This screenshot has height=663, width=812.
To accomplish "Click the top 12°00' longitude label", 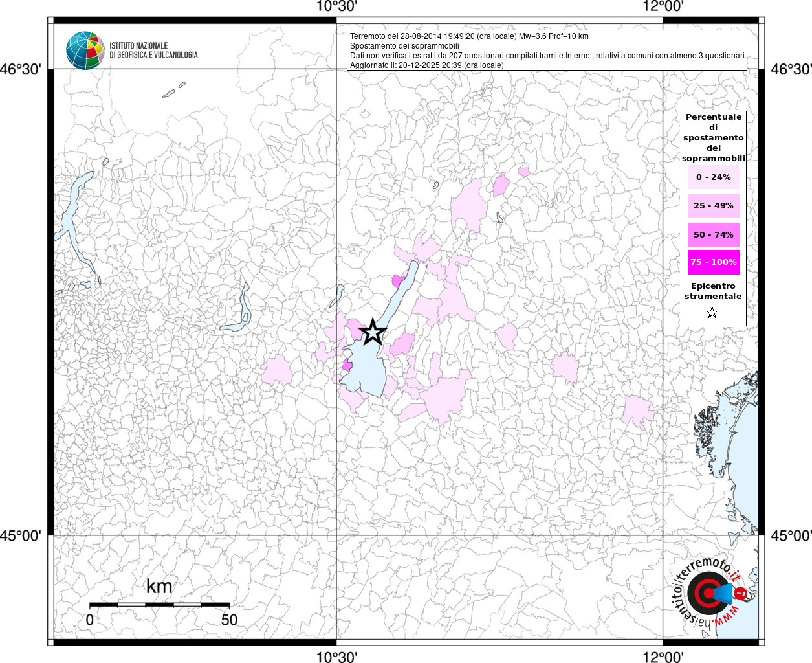I will (x=663, y=7).
